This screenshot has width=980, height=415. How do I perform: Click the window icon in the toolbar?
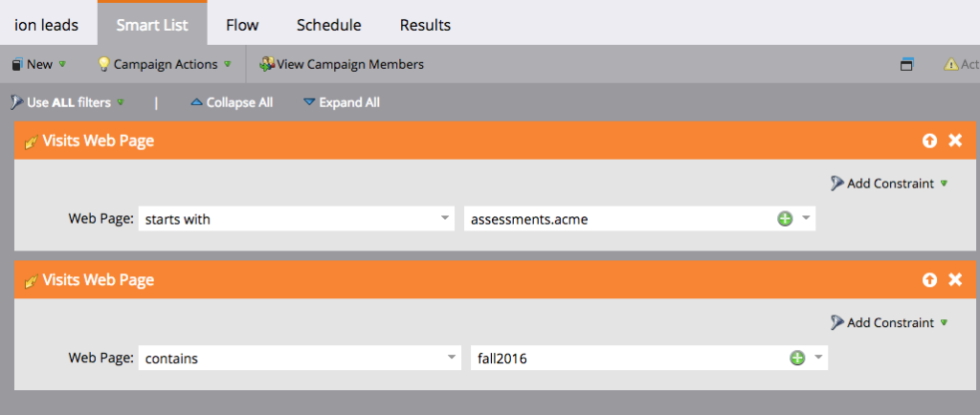pos(907,64)
